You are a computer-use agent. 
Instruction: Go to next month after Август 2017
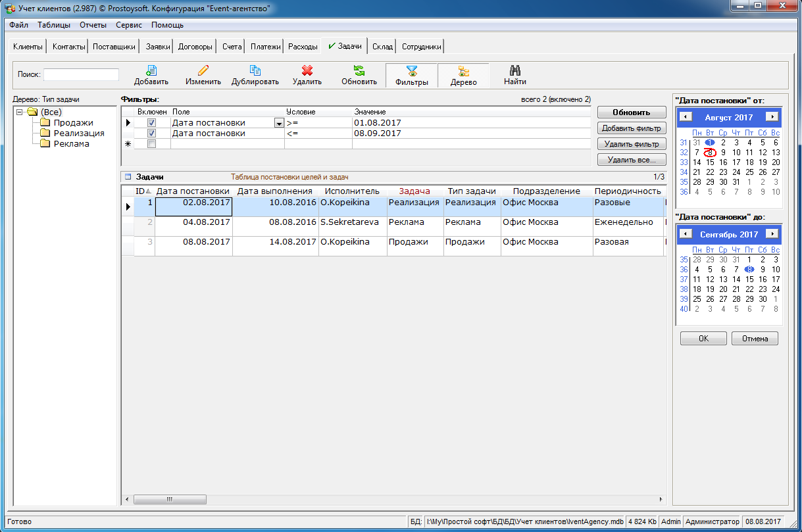point(772,116)
